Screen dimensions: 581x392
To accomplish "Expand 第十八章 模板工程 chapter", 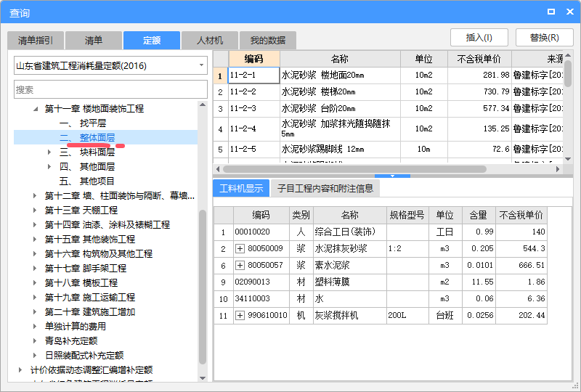I will 34,282.
